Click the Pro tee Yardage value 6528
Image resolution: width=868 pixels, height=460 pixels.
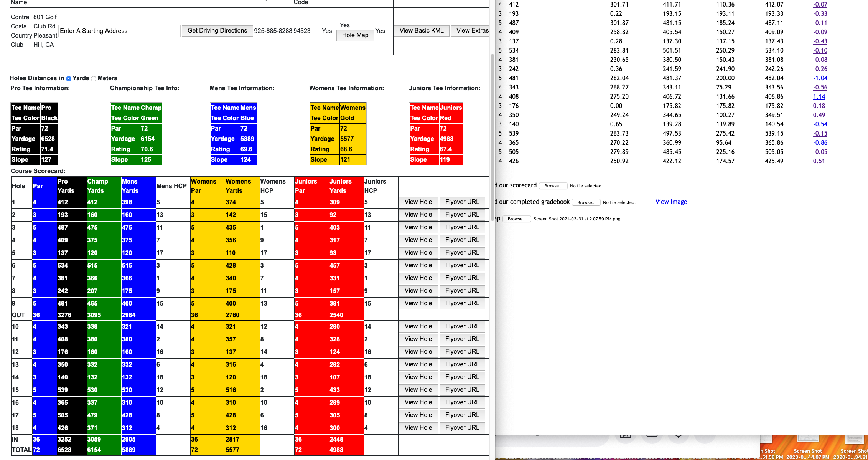tap(49, 139)
